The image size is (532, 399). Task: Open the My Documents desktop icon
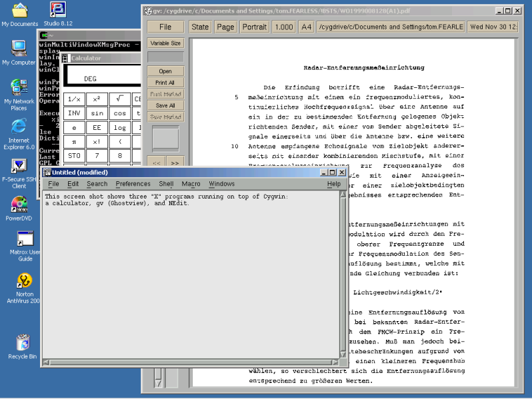tap(20, 14)
